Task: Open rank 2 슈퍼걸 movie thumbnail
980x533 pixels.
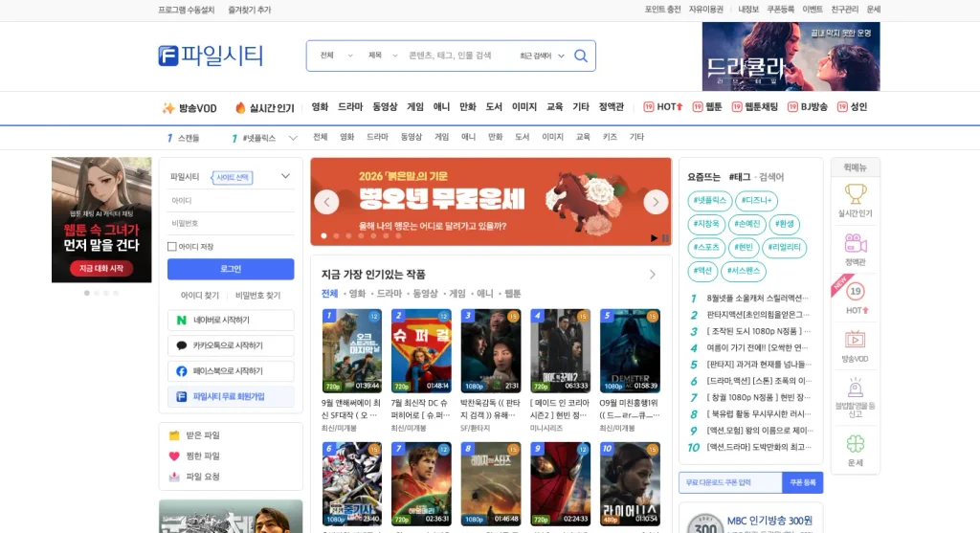Action: pyautogui.click(x=421, y=350)
